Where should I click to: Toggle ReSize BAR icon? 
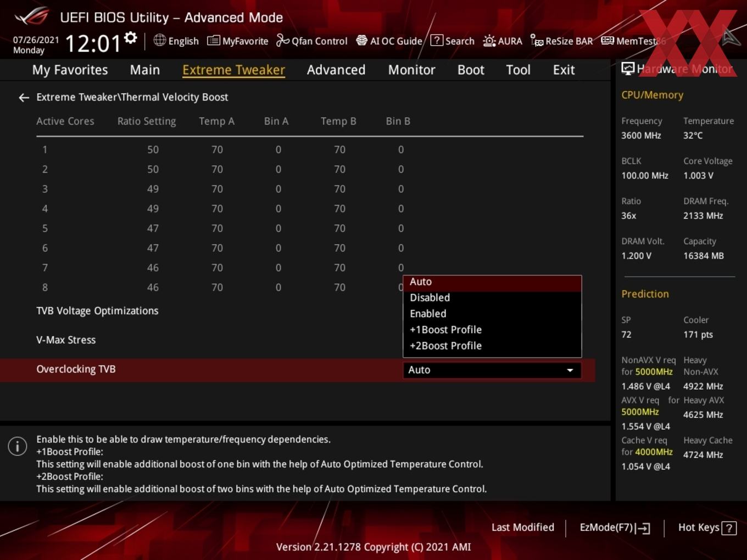point(537,41)
